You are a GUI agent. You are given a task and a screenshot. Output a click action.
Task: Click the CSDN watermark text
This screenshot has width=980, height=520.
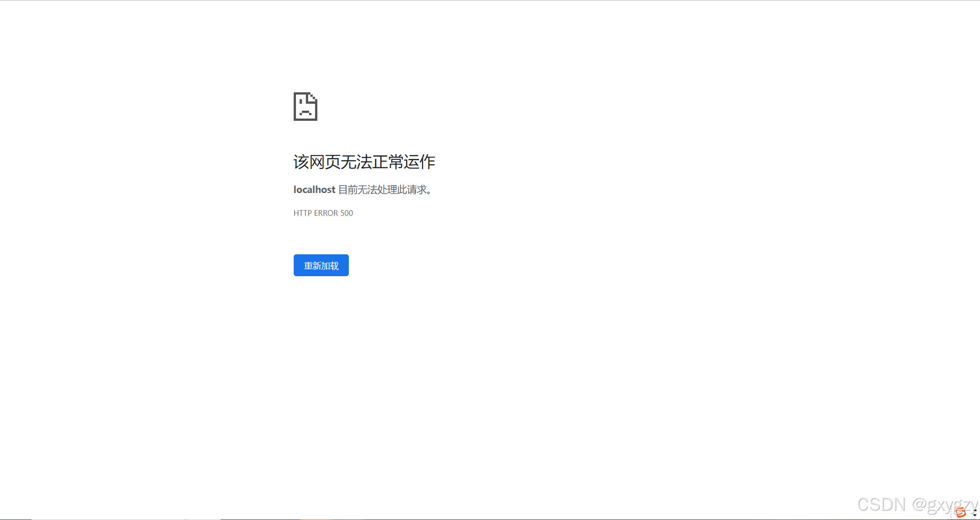click(881, 505)
